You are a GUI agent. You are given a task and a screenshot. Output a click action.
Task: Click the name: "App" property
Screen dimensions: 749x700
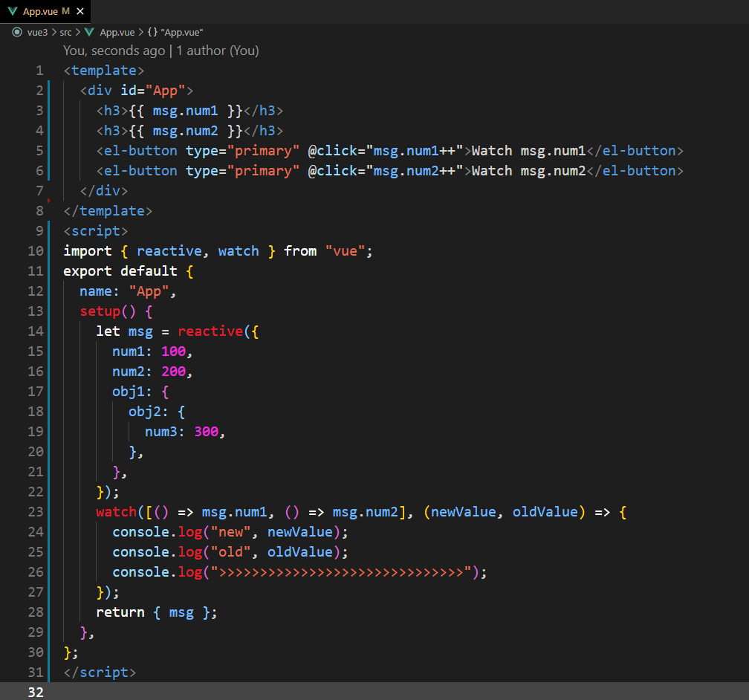(124, 291)
